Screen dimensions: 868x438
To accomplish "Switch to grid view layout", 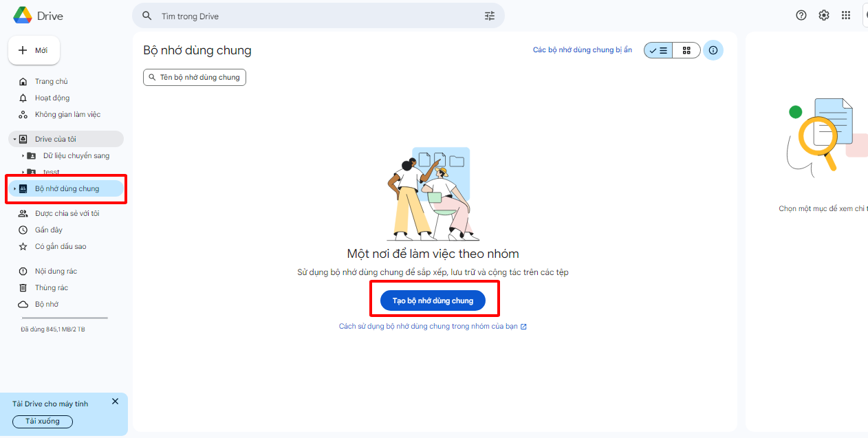I will point(686,50).
